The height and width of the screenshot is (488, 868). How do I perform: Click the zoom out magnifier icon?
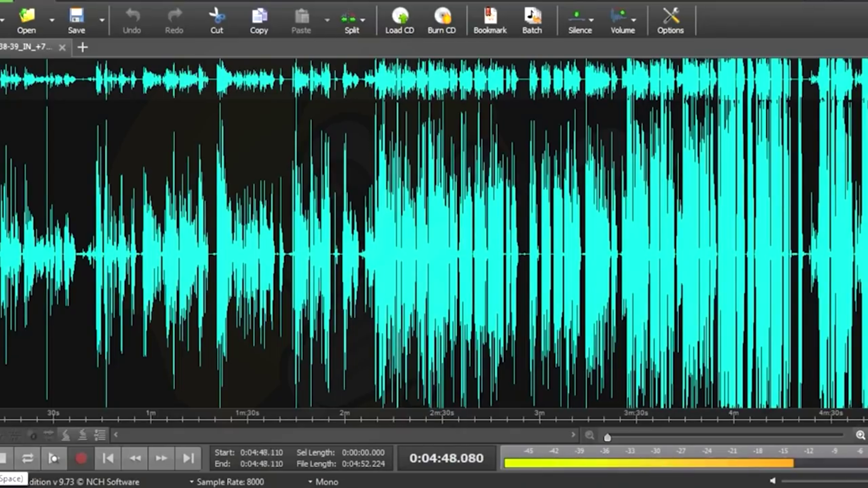click(590, 435)
